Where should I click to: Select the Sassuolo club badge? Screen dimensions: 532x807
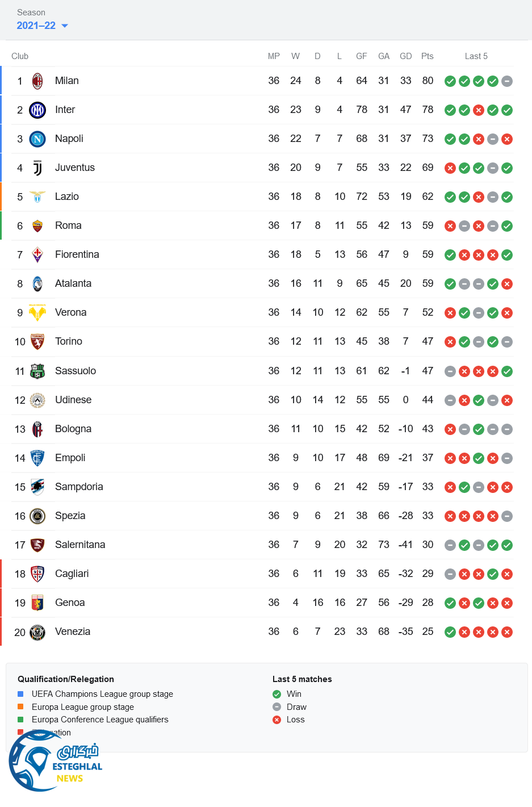37,371
